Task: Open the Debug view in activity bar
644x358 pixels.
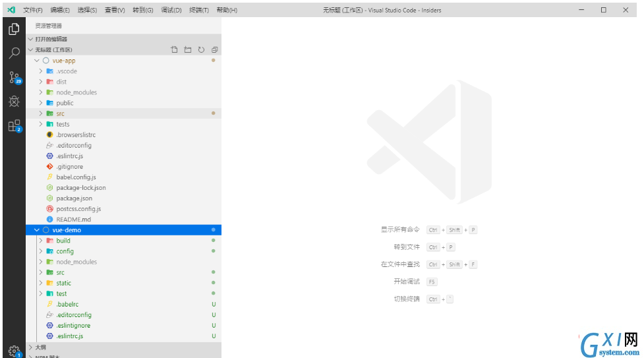Action: [x=14, y=101]
